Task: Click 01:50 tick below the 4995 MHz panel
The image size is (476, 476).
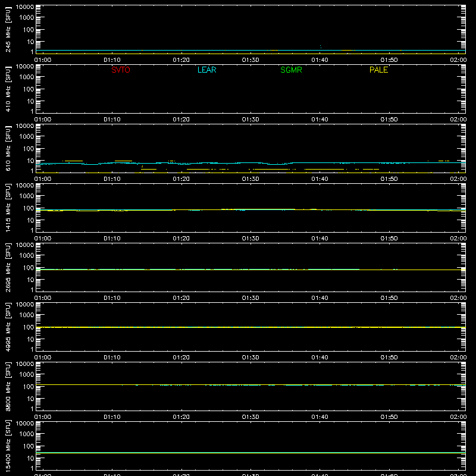Action: pyautogui.click(x=389, y=358)
